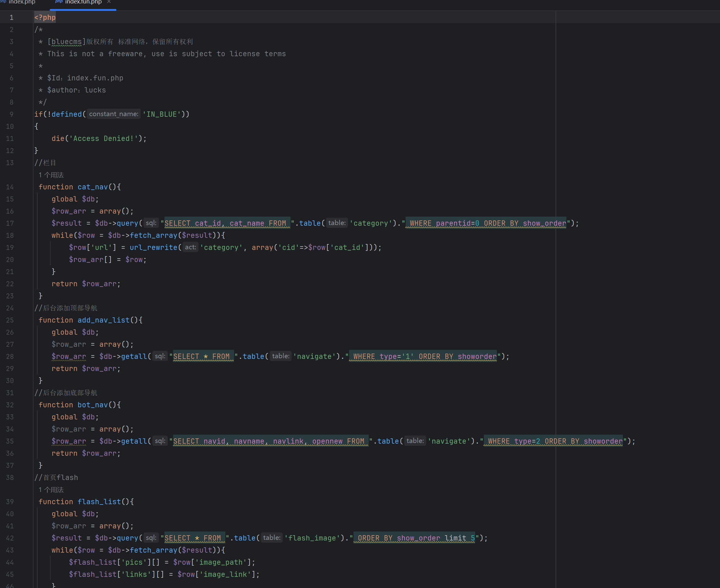Click the opening <?php tag on line 1
This screenshot has height=588, width=720.
(x=45, y=17)
